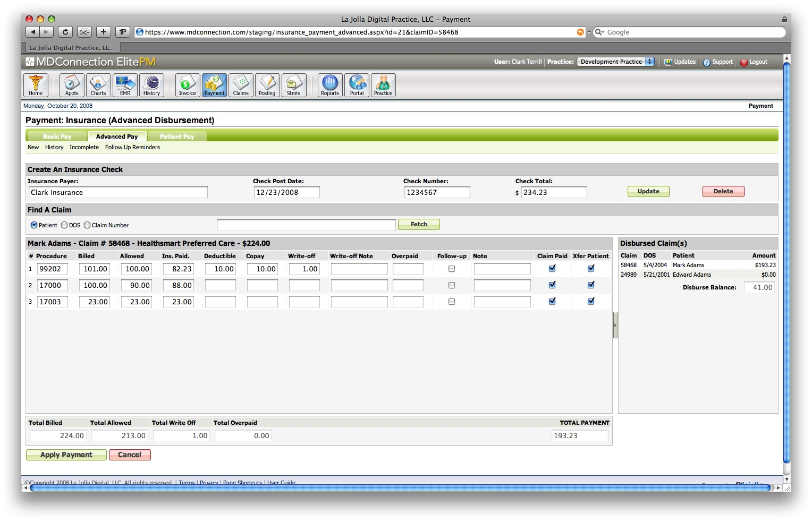
Task: Click the Cancel button
Action: pyautogui.click(x=130, y=455)
